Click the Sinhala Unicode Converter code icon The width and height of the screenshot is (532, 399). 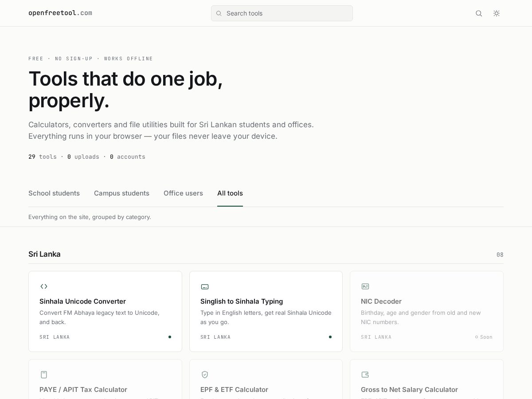pos(44,286)
